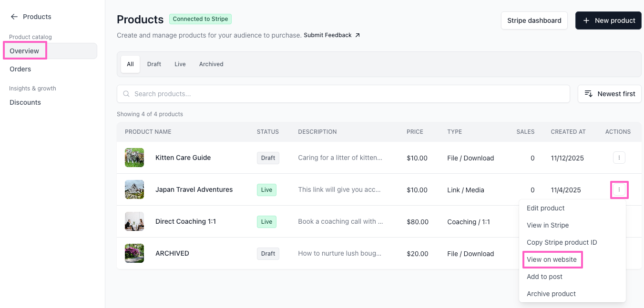The height and width of the screenshot is (308, 644).
Task: Close the Japan Travel Adventures actions menu
Action: tap(619, 189)
